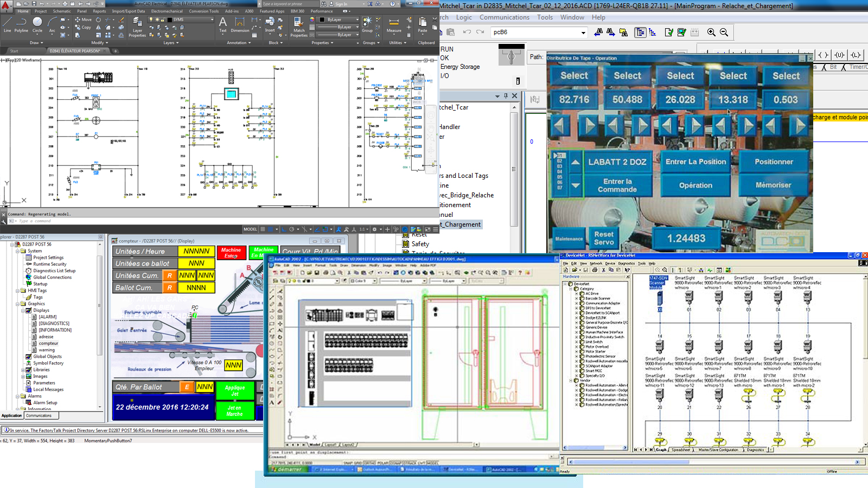Image resolution: width=868 pixels, height=488 pixels.
Task: Toggle auto-hide pin on Controller Organizer pane
Action: point(506,96)
